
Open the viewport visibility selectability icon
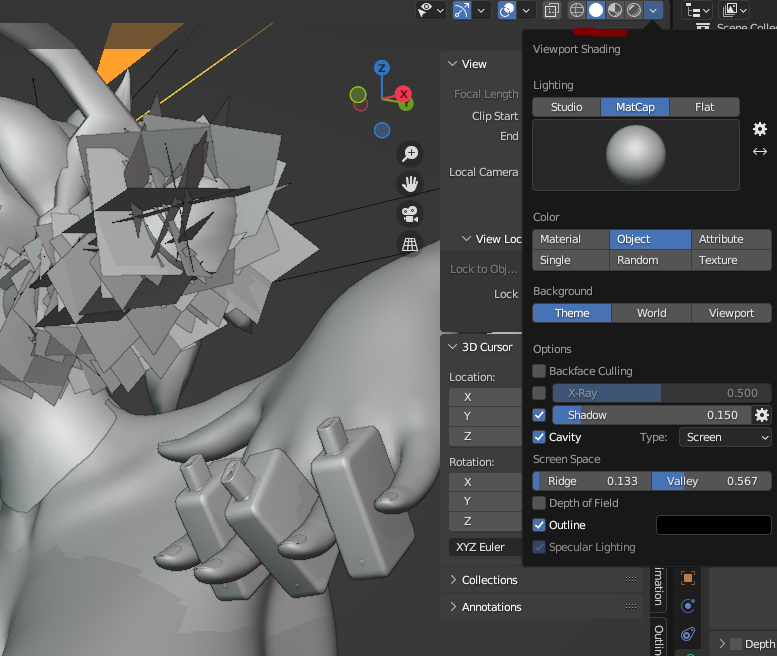[x=426, y=10]
